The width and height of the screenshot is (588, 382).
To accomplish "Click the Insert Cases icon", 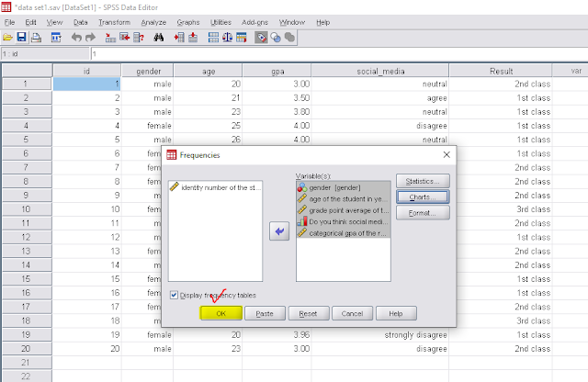I will [x=179, y=38].
